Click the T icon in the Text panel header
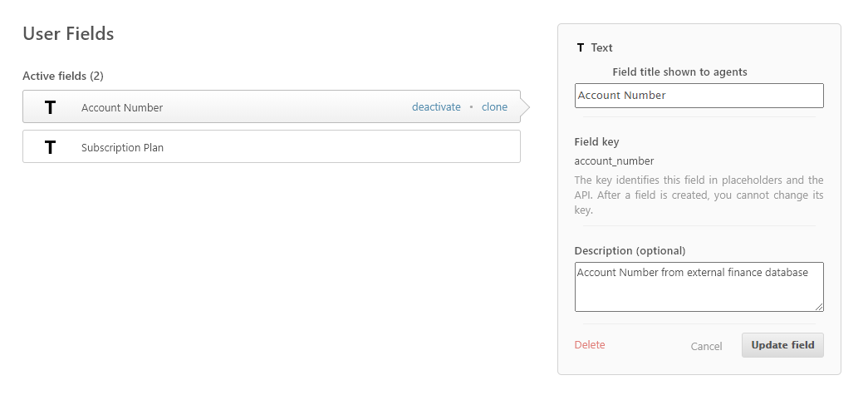 (580, 48)
